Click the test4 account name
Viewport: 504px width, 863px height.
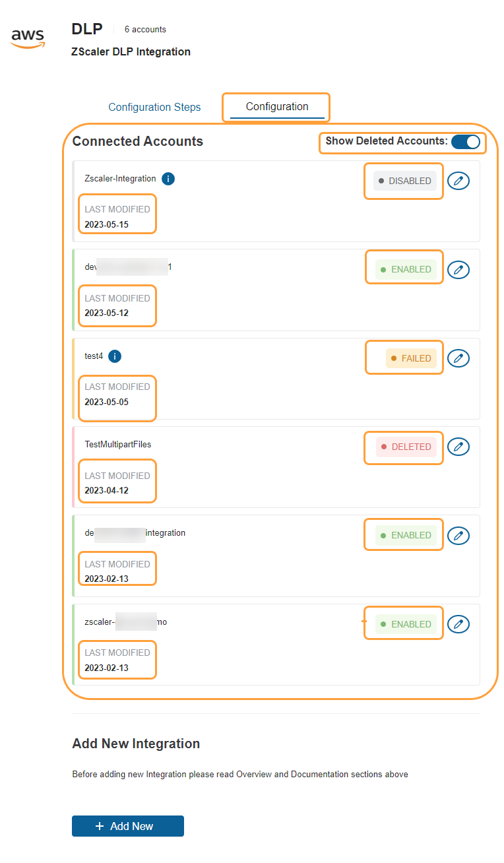click(94, 356)
